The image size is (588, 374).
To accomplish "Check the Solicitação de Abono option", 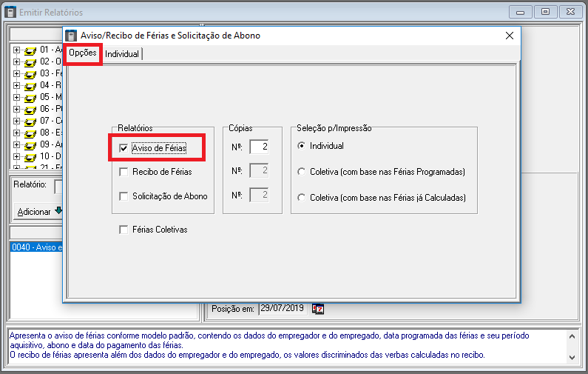I will (124, 196).
